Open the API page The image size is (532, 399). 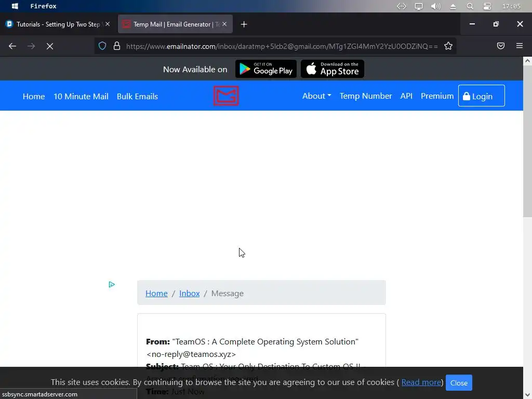tap(406, 96)
